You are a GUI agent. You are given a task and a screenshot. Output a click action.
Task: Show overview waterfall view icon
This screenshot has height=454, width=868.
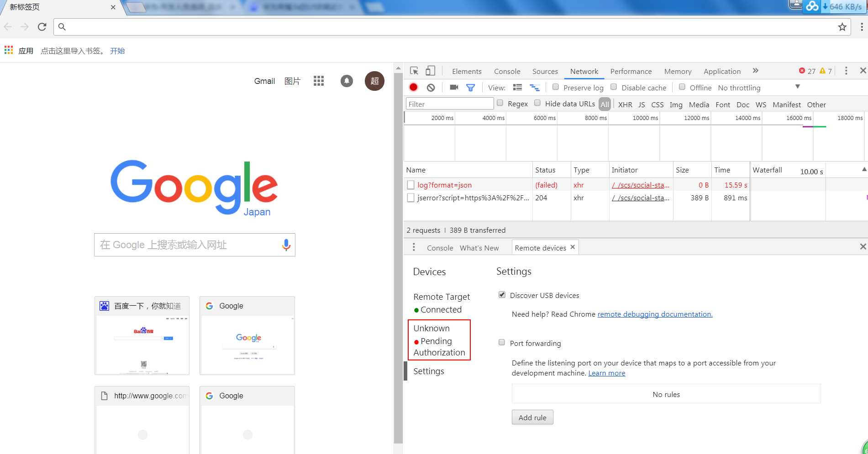click(x=534, y=88)
